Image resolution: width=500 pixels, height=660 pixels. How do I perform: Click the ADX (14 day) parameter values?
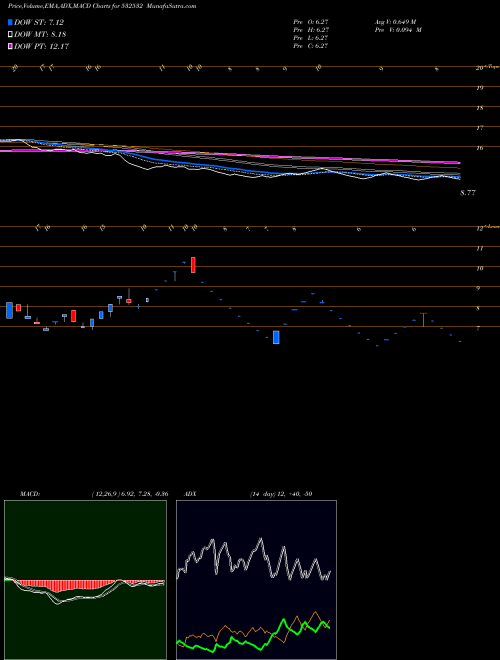click(280, 494)
